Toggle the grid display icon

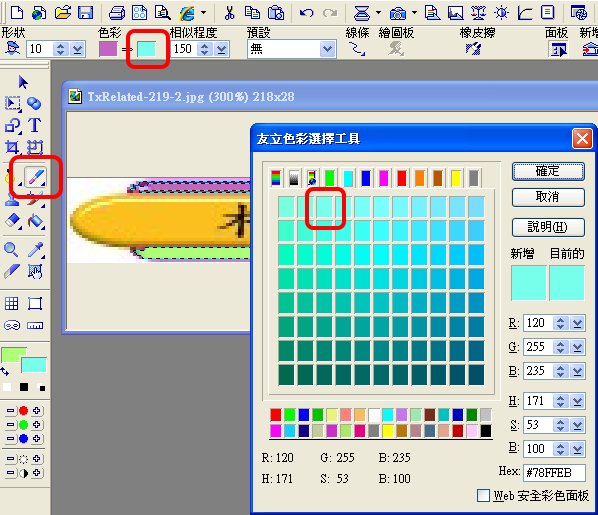11,304
